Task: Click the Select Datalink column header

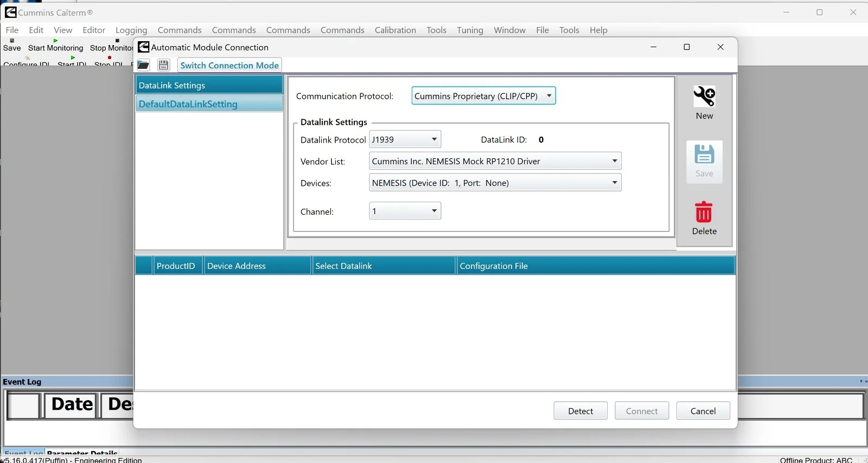Action: [x=384, y=266]
